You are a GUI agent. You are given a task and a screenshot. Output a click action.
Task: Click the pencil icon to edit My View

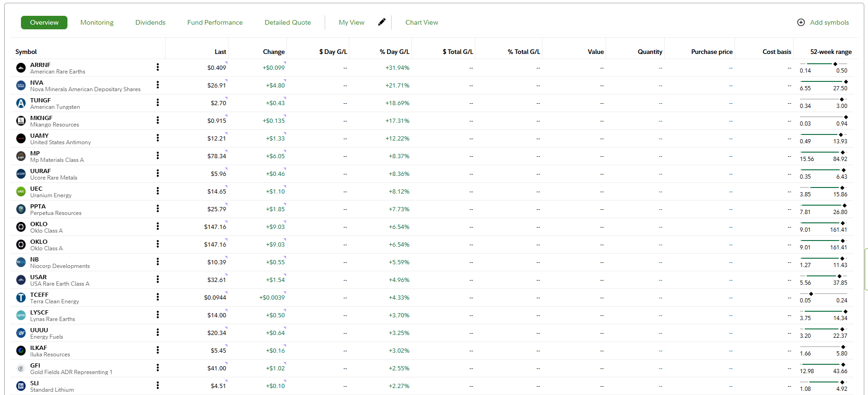382,22
